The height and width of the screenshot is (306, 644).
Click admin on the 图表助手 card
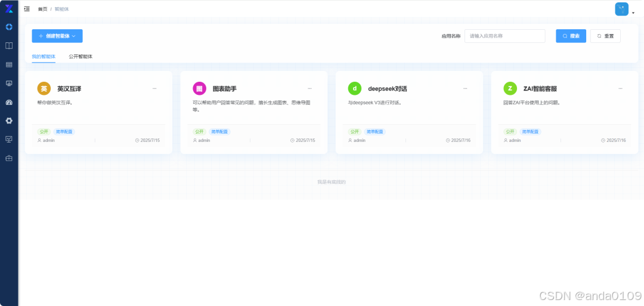click(x=204, y=140)
